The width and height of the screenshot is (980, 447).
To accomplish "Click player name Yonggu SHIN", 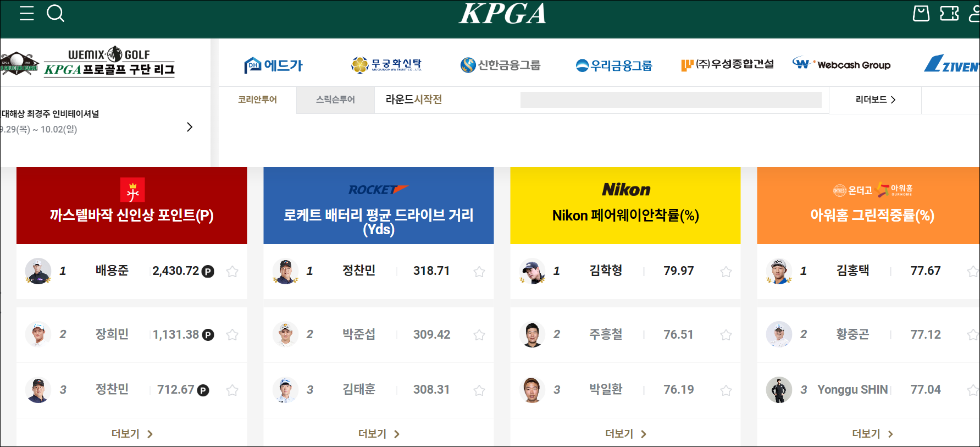I will pyautogui.click(x=852, y=389).
